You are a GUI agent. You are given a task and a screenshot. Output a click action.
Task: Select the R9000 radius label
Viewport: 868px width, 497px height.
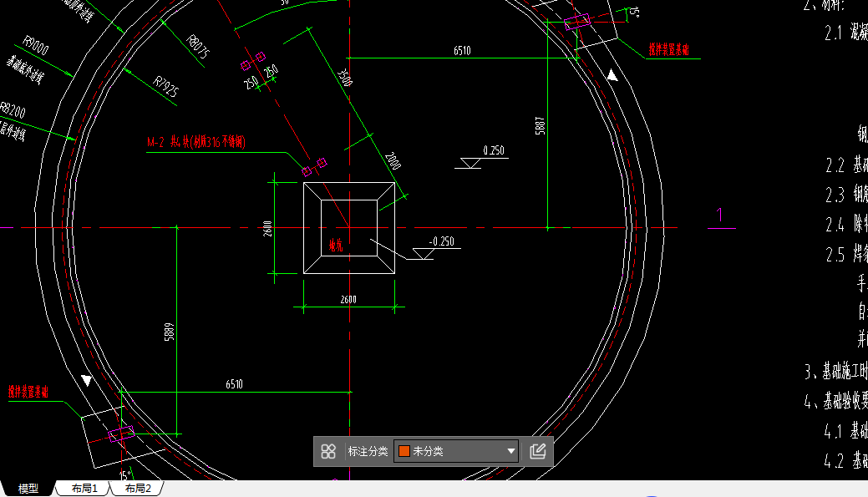click(x=36, y=45)
